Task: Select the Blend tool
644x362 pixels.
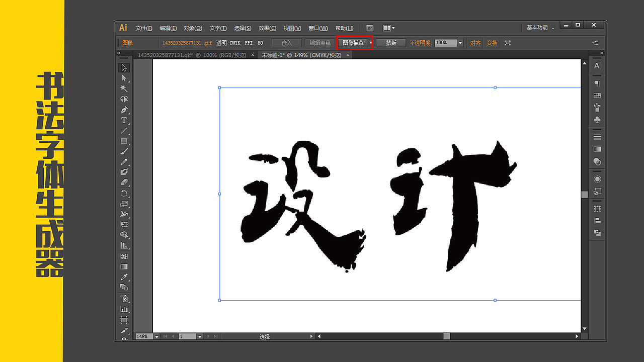Action: pos(124,288)
